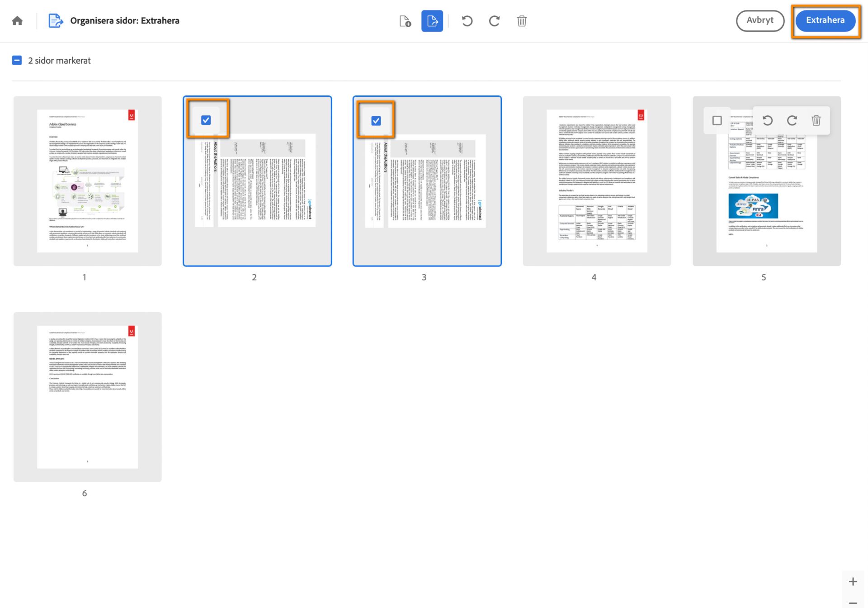
Task: Zoom out thumbnails with minus button
Action: point(853,602)
